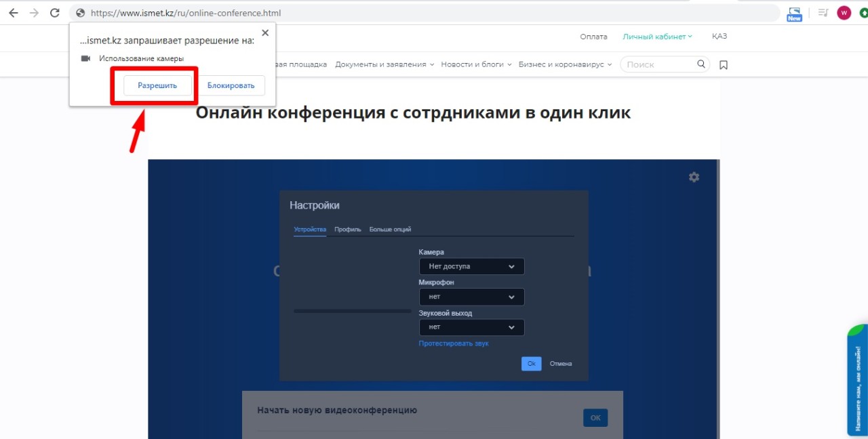Open the Микрофон dropdown
Screen dimensions: 868x439
(x=471, y=297)
